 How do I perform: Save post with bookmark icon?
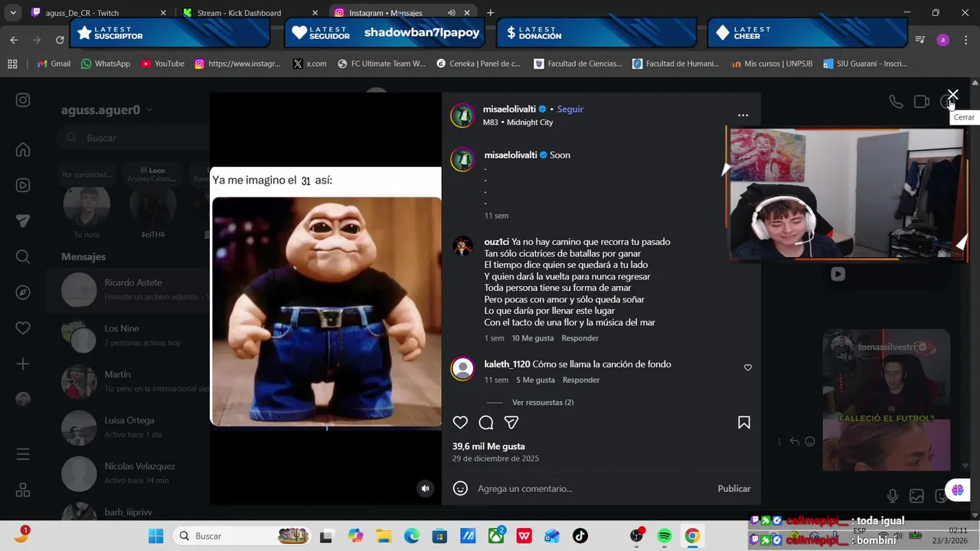pos(743,422)
